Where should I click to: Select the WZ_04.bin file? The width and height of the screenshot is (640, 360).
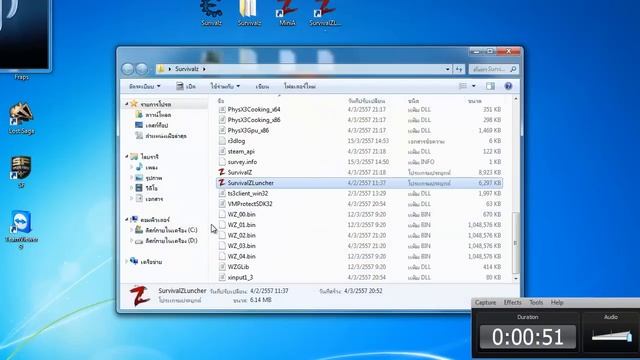tap(359, 256)
